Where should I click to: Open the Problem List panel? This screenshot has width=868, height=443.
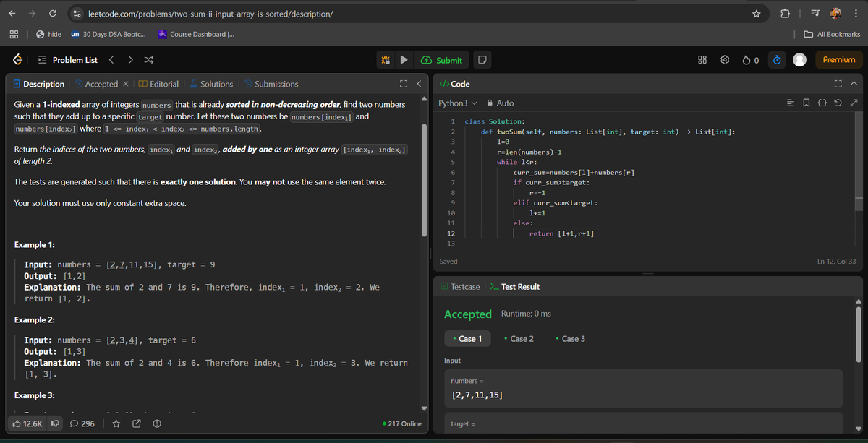coord(67,60)
